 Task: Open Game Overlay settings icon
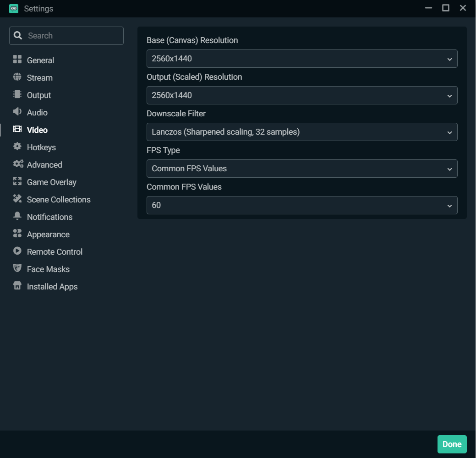point(17,182)
